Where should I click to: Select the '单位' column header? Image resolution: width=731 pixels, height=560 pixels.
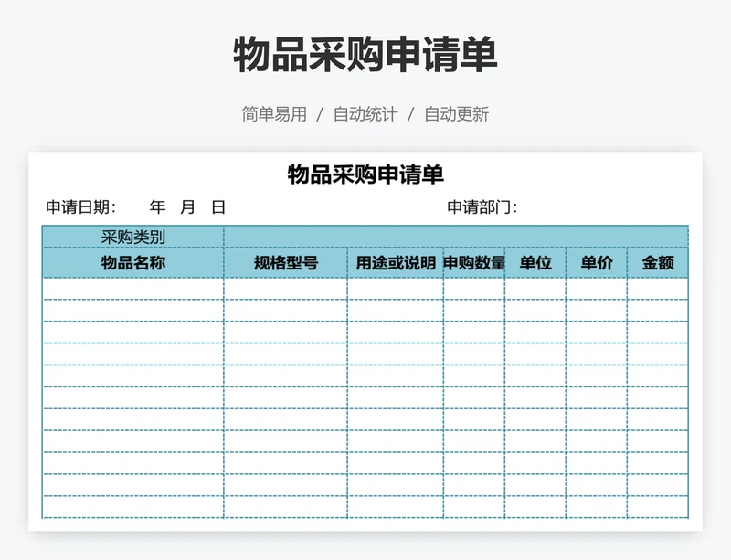(535, 263)
